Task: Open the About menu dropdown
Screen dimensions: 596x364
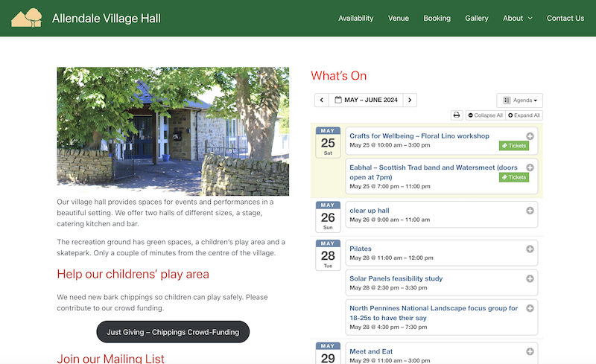Action: 517,18
